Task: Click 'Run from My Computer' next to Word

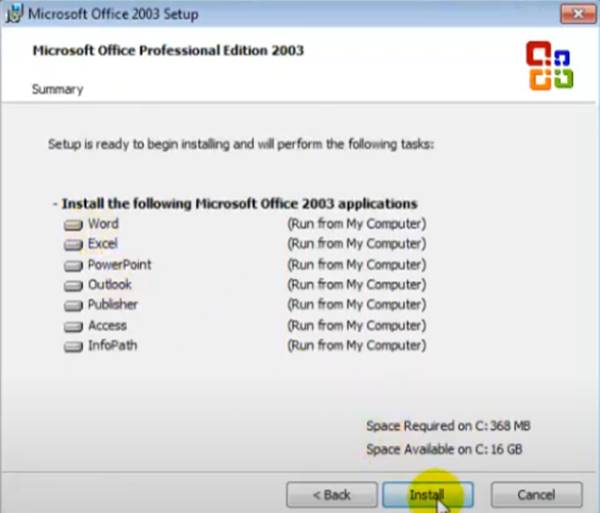Action: (357, 224)
